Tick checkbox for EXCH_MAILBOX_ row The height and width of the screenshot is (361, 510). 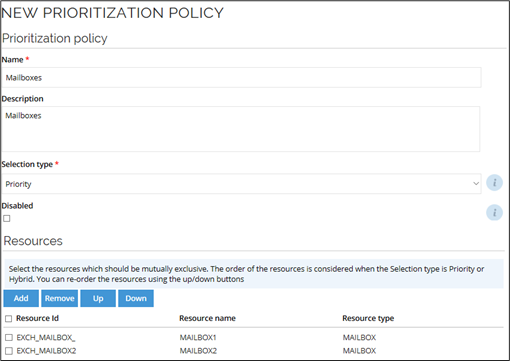[9, 338]
